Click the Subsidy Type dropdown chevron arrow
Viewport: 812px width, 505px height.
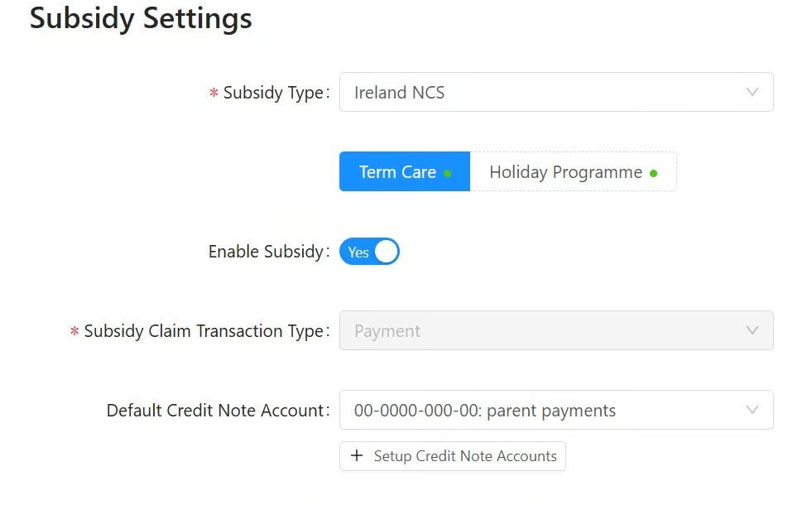(x=752, y=92)
